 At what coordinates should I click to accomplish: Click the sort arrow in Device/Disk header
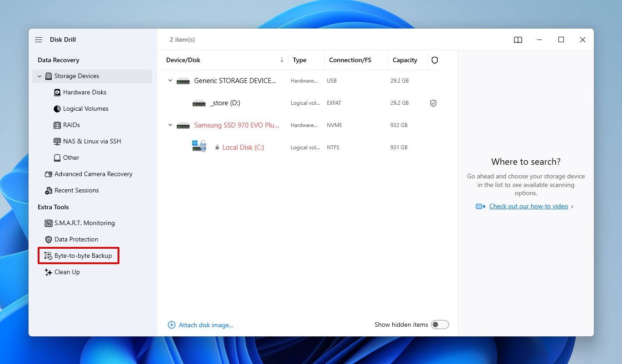point(281,60)
